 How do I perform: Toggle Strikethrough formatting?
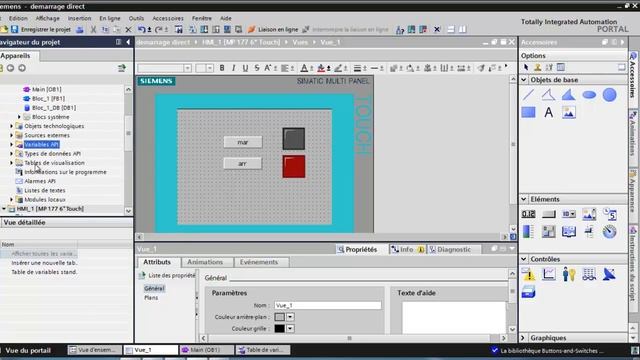(257, 68)
